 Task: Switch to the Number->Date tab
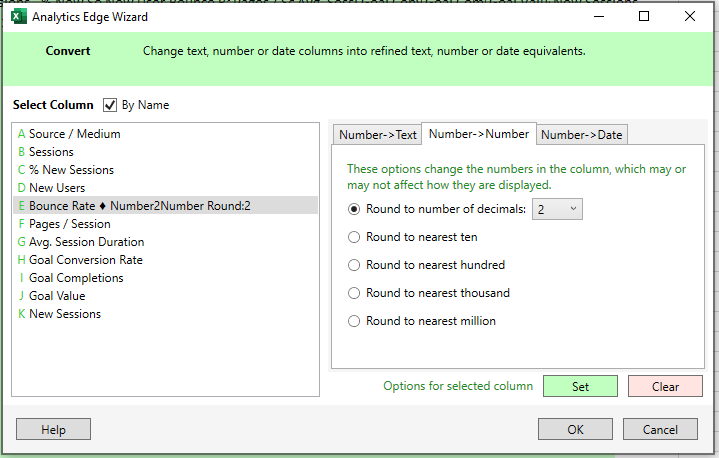pyautogui.click(x=582, y=135)
